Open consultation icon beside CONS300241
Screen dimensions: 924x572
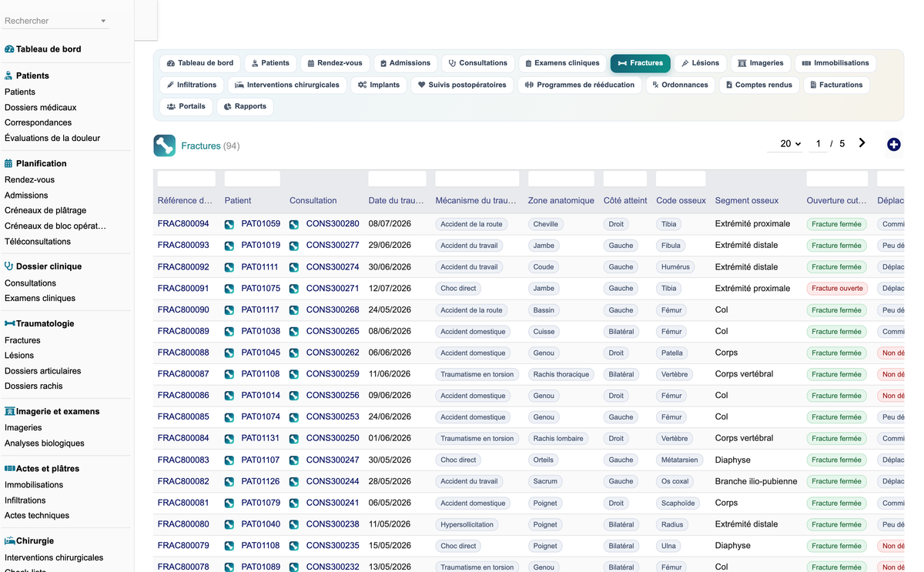coord(294,503)
